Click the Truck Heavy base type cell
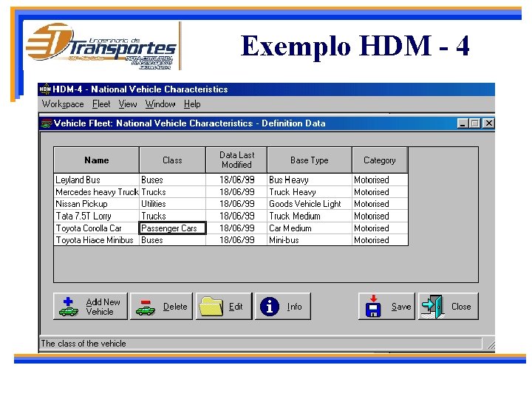 click(310, 192)
